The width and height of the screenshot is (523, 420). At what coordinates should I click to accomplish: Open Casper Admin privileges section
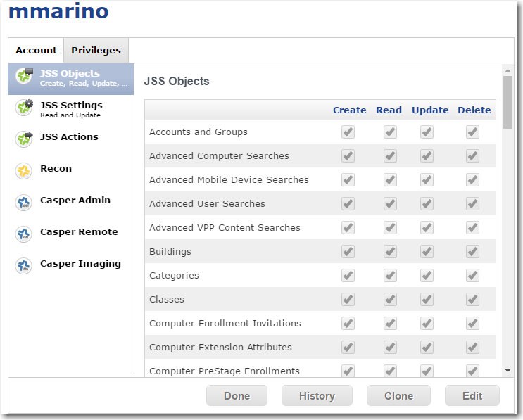(71, 203)
